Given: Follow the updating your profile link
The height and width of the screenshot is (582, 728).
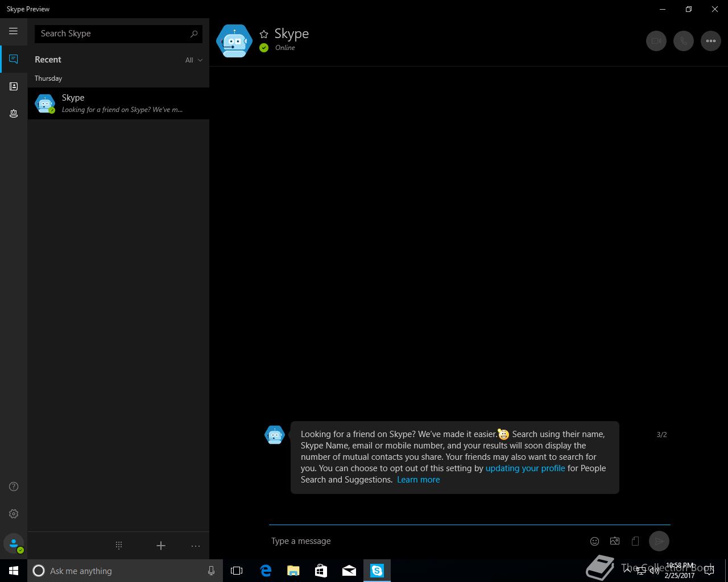Looking at the screenshot, I should click(x=525, y=468).
